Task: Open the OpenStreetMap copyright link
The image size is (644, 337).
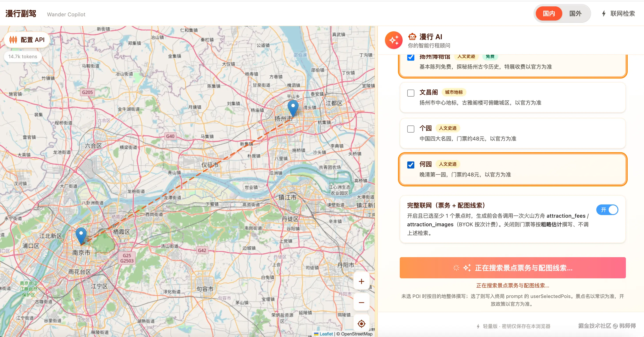Action: click(356, 334)
